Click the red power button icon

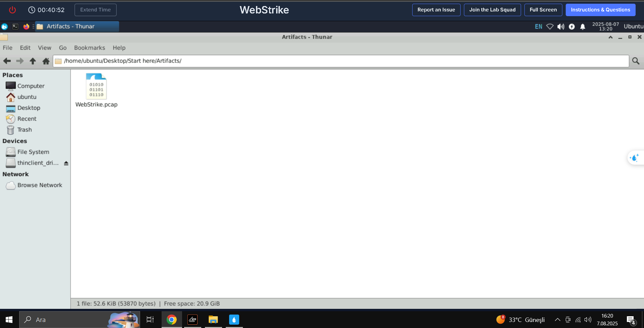point(12,10)
